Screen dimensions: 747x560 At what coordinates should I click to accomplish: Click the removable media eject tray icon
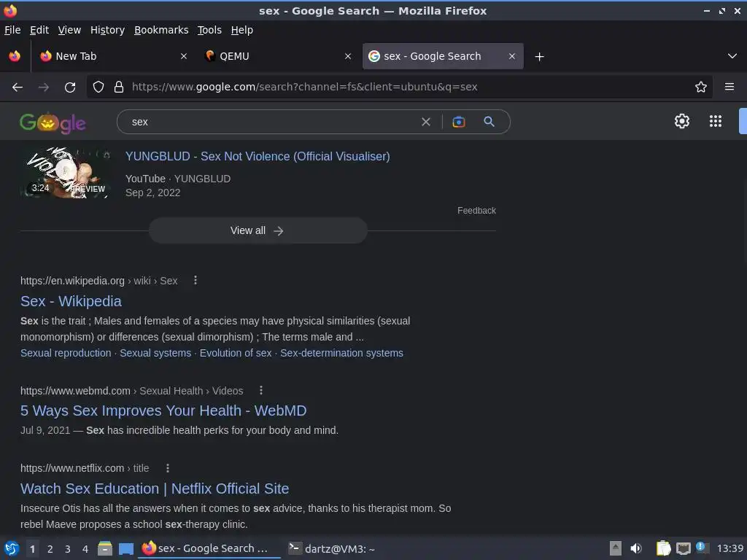(x=616, y=548)
